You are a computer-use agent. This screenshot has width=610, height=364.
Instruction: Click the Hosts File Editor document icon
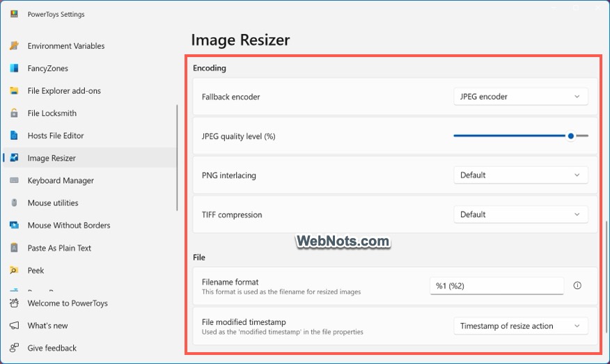pos(14,135)
